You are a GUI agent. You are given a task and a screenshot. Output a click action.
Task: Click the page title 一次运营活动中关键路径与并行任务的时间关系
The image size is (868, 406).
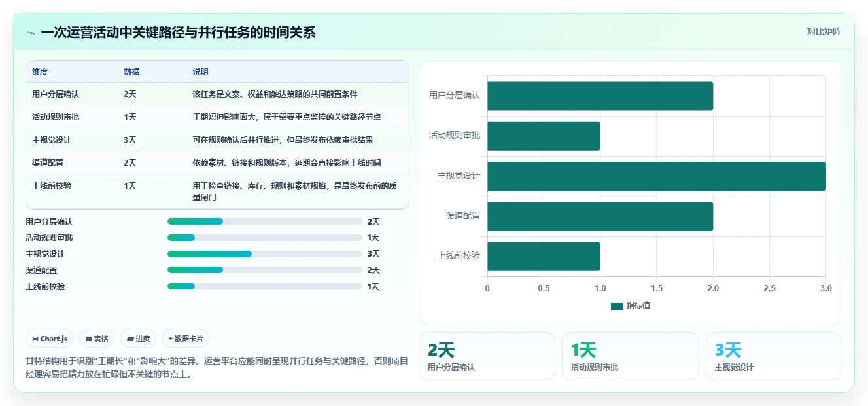click(178, 32)
